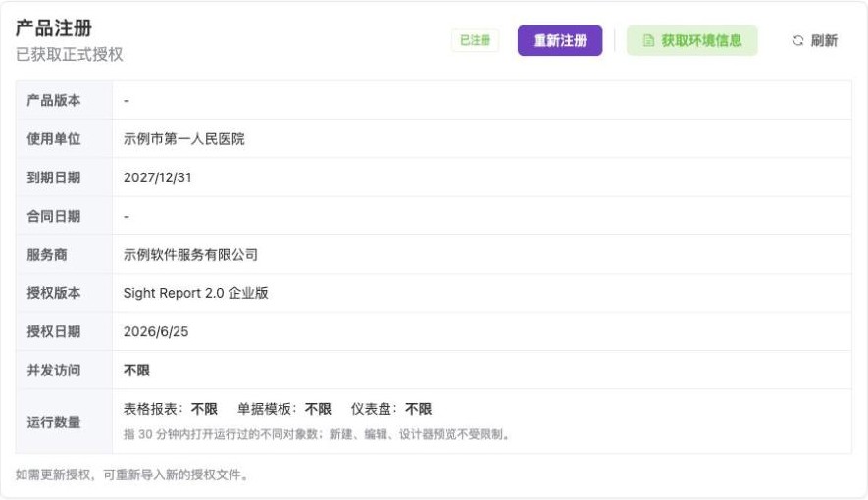Click the refresh icon beside 刷新
Image resolution: width=868 pixels, height=500 pixels.
coord(797,40)
